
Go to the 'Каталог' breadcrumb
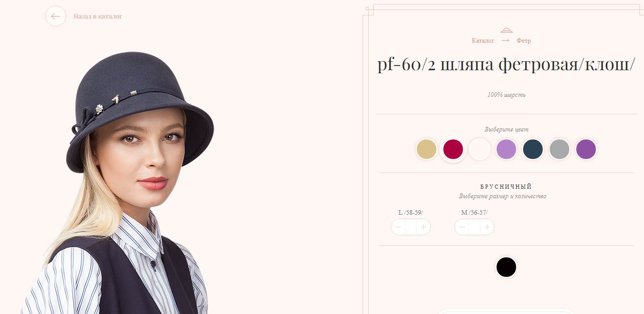(x=483, y=41)
